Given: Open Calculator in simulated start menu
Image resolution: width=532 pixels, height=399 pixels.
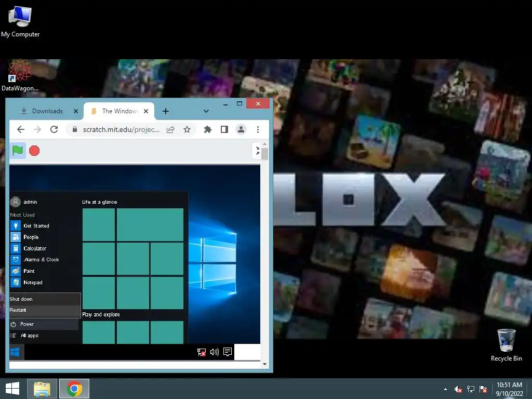Looking at the screenshot, I should [x=35, y=248].
